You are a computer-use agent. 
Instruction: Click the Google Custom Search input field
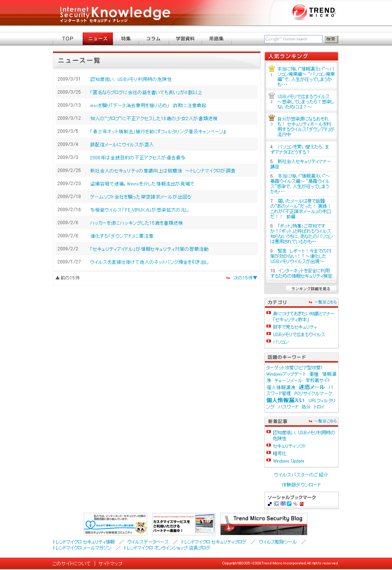pyautogui.click(x=293, y=39)
